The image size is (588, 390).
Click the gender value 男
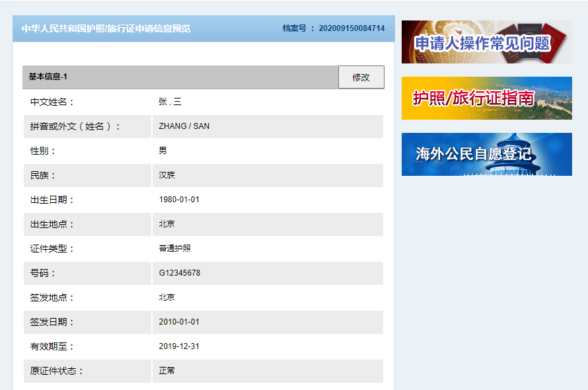point(163,151)
